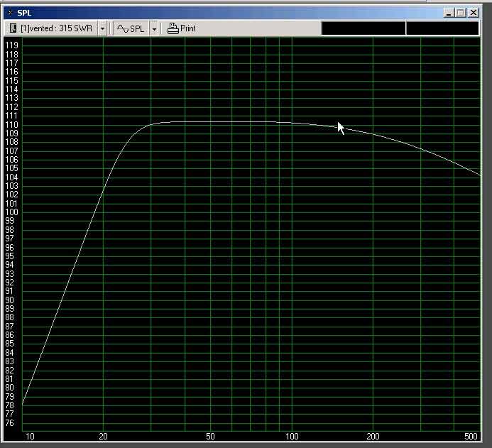
Task: Click the 50 Hz frequency axis label
Action: tap(210, 437)
